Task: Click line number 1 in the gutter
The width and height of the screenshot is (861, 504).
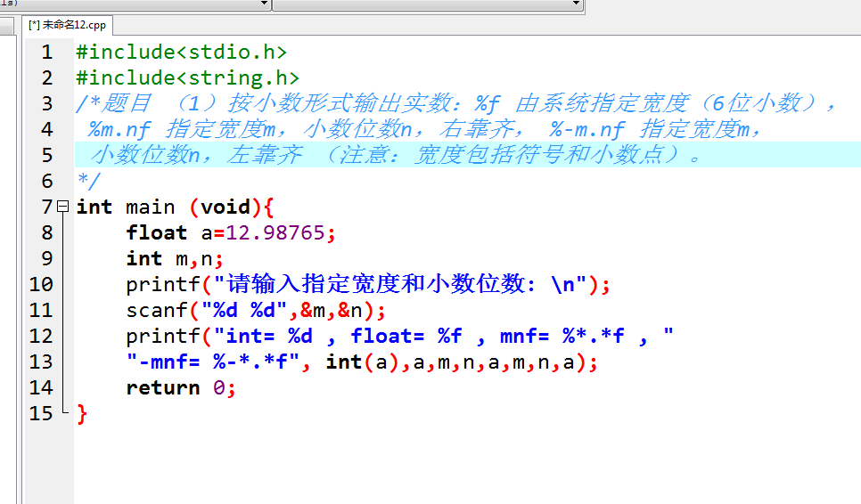Action: pos(47,53)
